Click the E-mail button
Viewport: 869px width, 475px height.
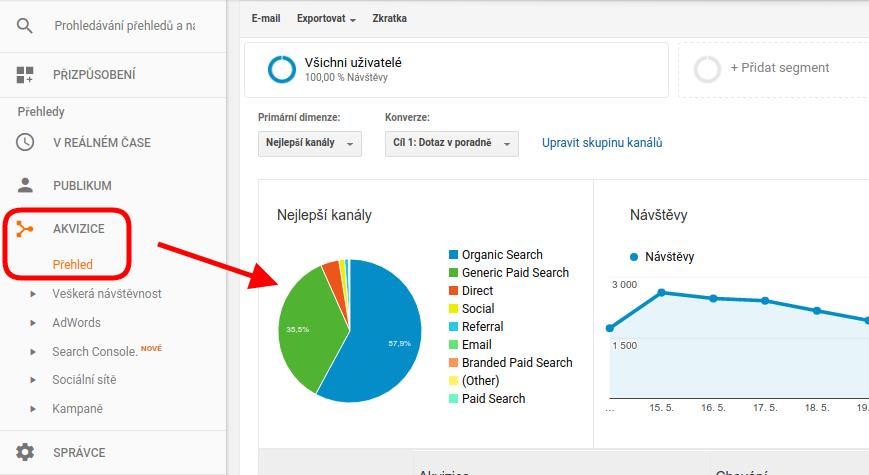coord(265,19)
